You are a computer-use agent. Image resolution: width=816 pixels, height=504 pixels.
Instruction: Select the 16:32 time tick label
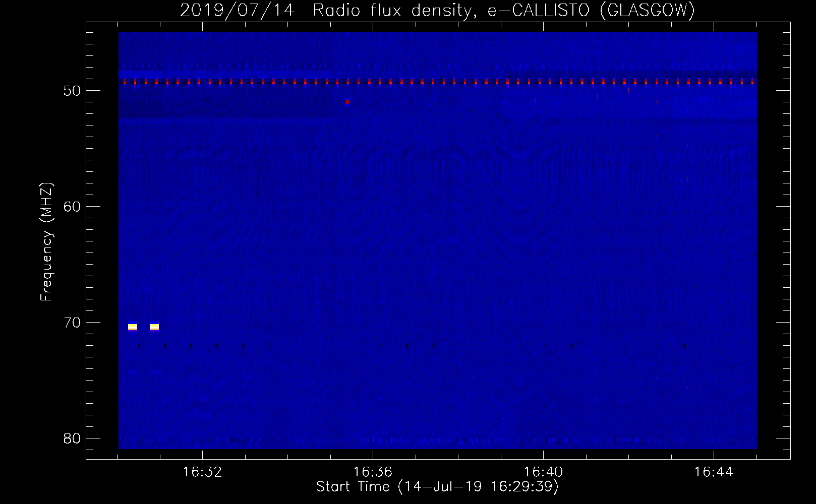click(202, 472)
